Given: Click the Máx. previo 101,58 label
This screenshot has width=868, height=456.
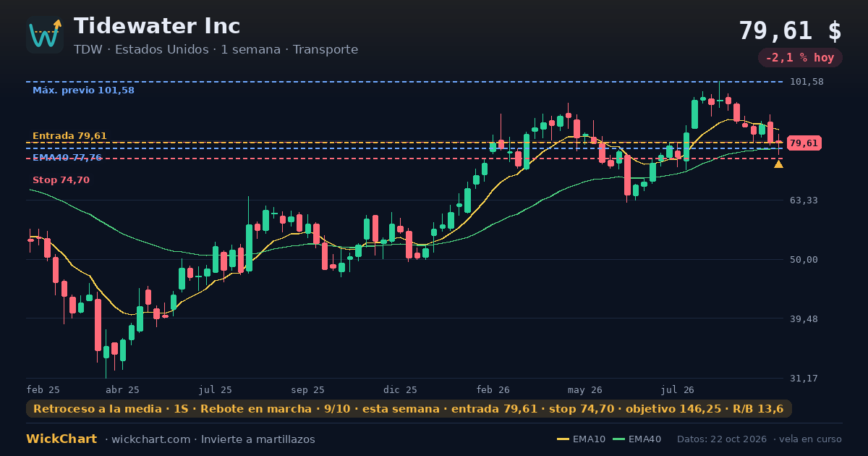Looking at the screenshot, I should 83,90.
